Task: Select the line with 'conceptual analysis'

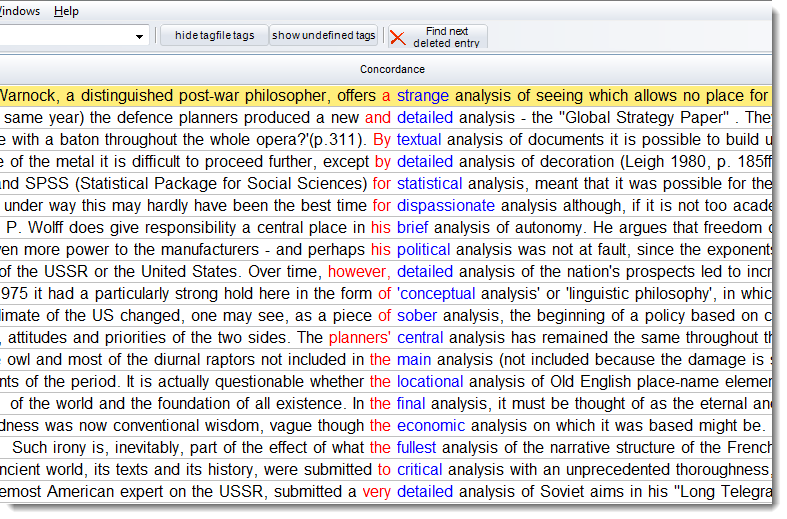Action: (386, 294)
